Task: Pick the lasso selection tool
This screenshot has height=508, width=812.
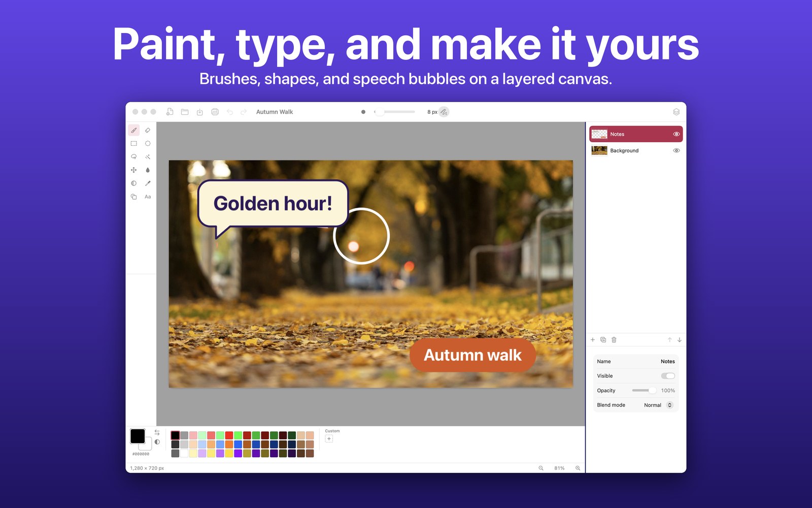Action: click(134, 157)
